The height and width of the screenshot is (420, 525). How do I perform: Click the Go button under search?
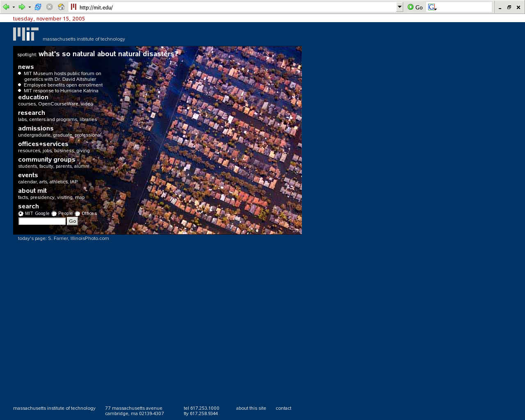[x=72, y=221]
